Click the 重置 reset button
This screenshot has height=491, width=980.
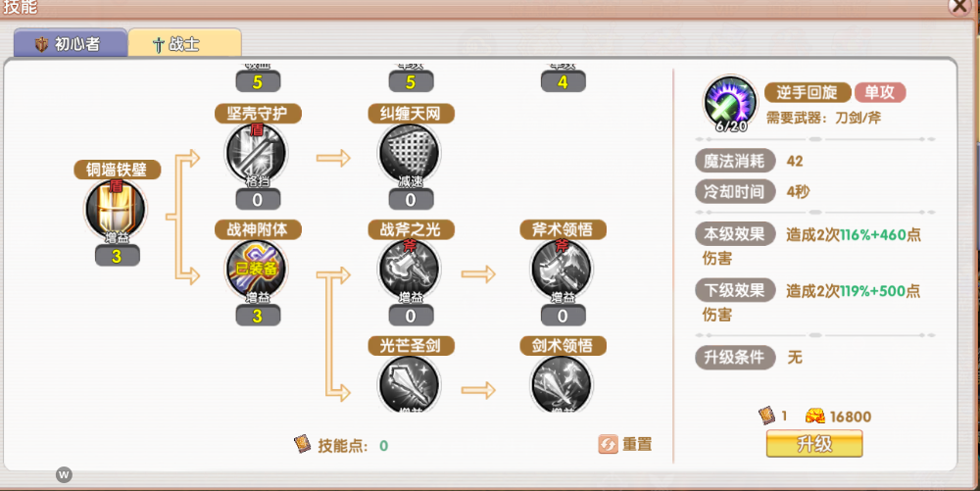[625, 444]
